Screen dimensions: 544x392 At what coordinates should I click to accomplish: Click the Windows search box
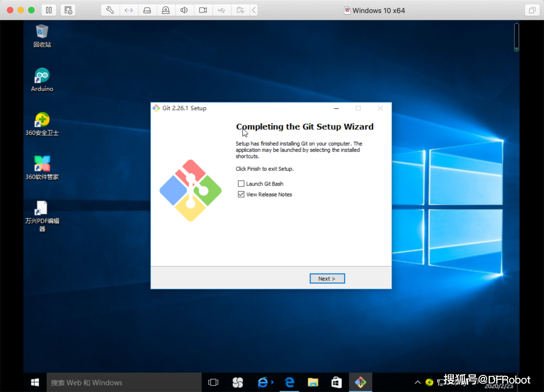pos(124,382)
